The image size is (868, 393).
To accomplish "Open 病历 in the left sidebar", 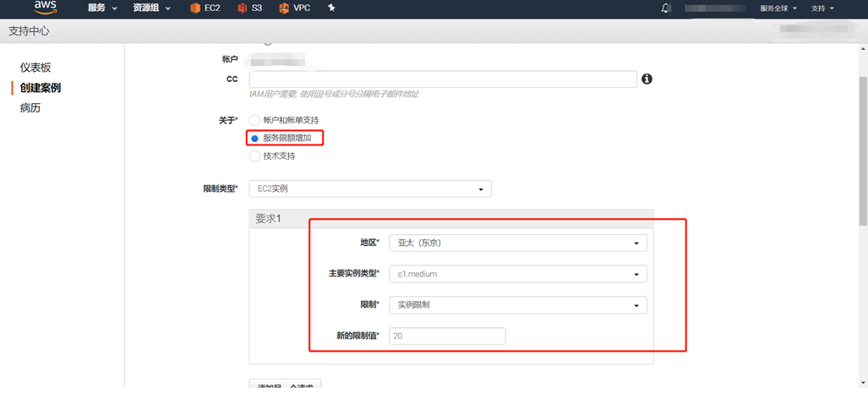I will (30, 108).
